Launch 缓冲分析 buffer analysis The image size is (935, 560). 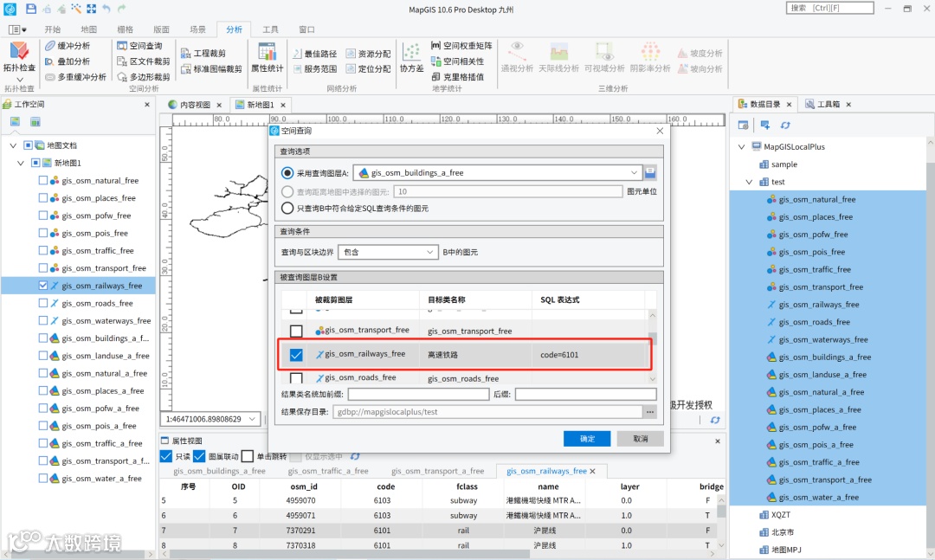click(x=68, y=46)
